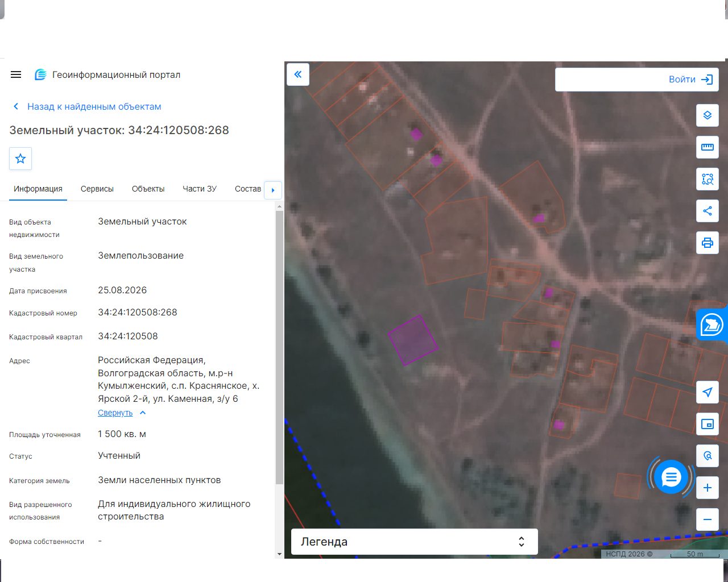Click the status value Учтенный
The image size is (728, 582).
tap(119, 456)
